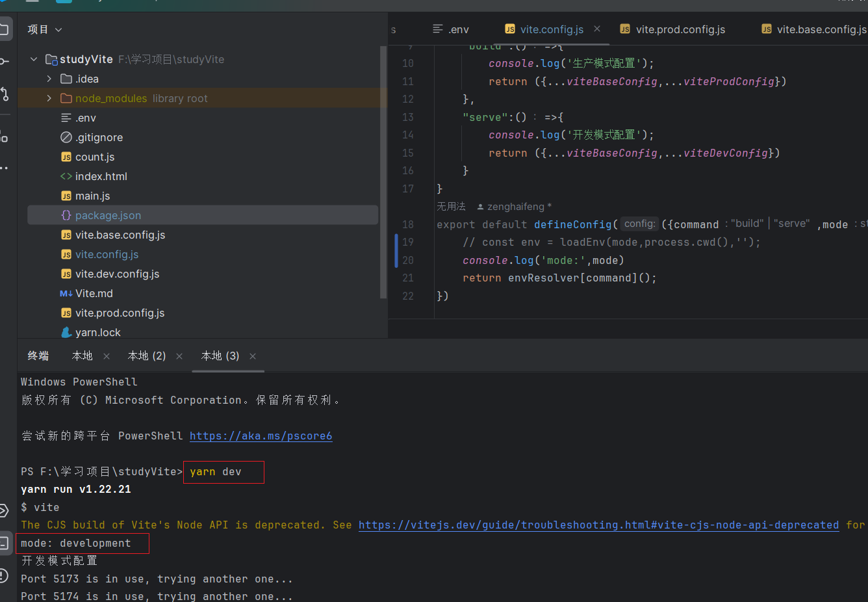868x602 pixels.
Task: Select vite.config.js in project tree
Action: click(107, 254)
